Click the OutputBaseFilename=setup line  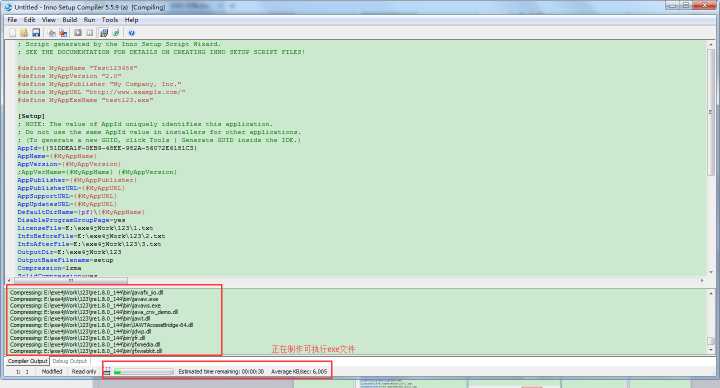point(65,260)
